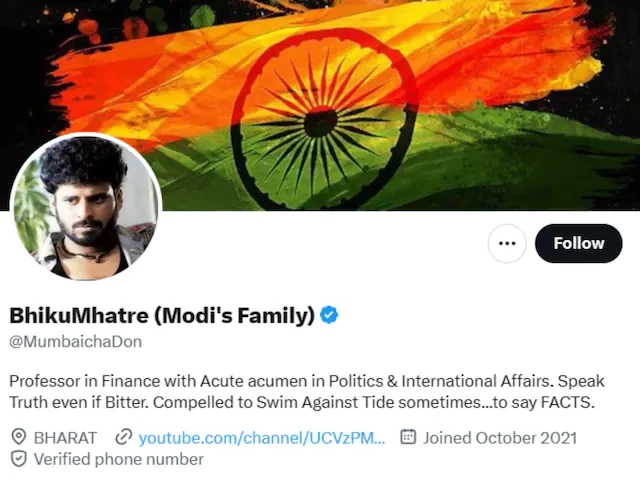Click the calendar icon beside the join date
Screen dimensions: 640x480
(408, 437)
